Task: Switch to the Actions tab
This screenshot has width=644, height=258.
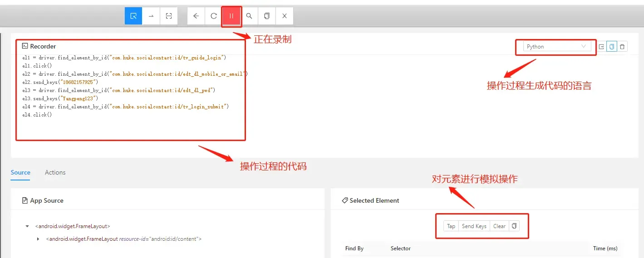Action: pos(55,172)
